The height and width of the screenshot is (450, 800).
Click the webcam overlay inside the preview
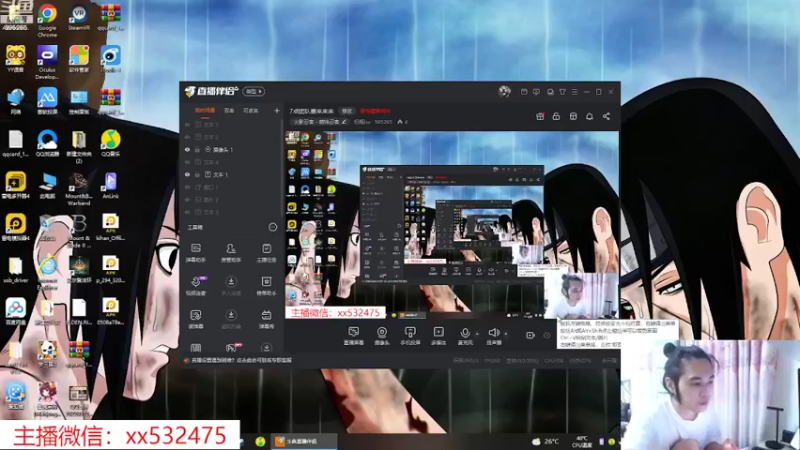click(581, 296)
